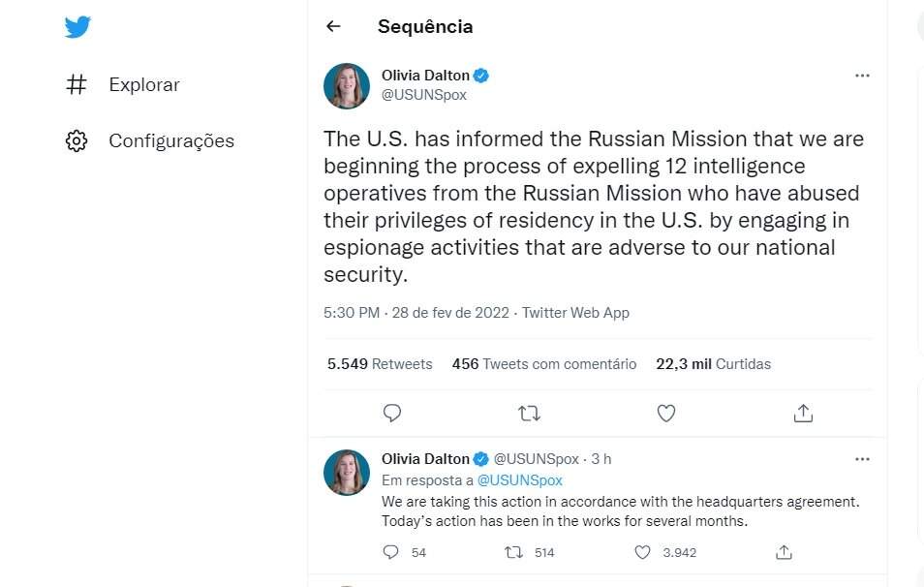Click retweet icon under the main tweet
This screenshot has width=924, height=587.
pos(529,414)
